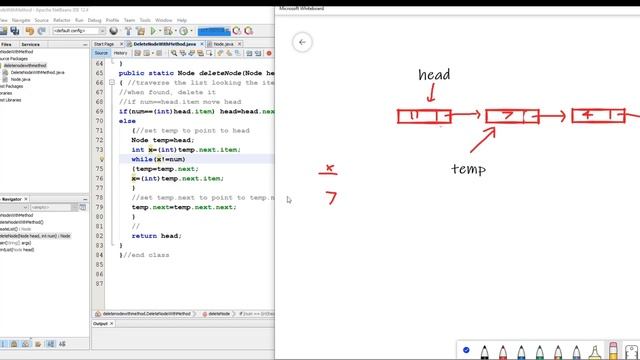
Task: Open the Tools menu
Action: click(x=145, y=20)
